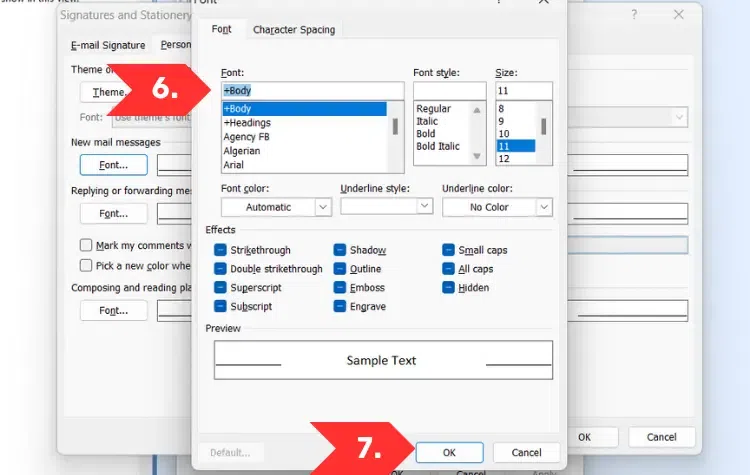Select font size 12
This screenshot has height=475, width=750.
[516, 158]
